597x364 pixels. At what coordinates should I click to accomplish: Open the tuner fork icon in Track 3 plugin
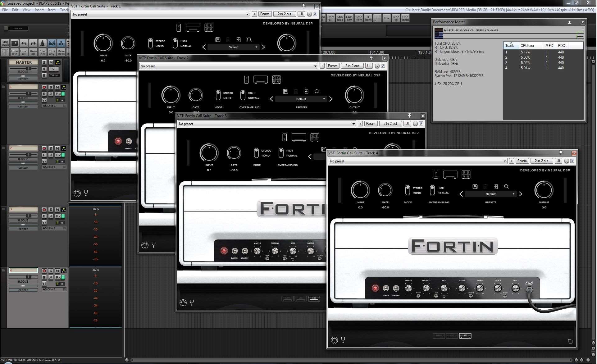[192, 303]
